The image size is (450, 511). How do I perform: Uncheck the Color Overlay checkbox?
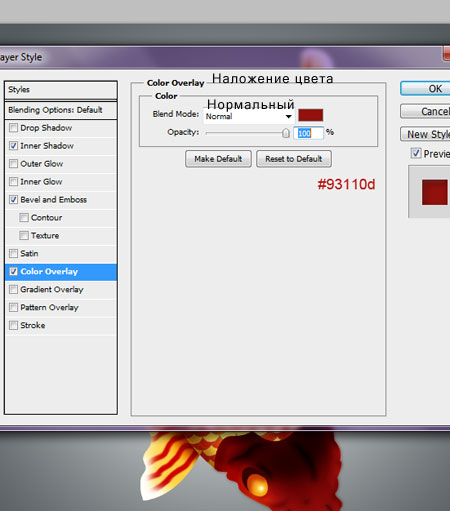click(x=13, y=272)
